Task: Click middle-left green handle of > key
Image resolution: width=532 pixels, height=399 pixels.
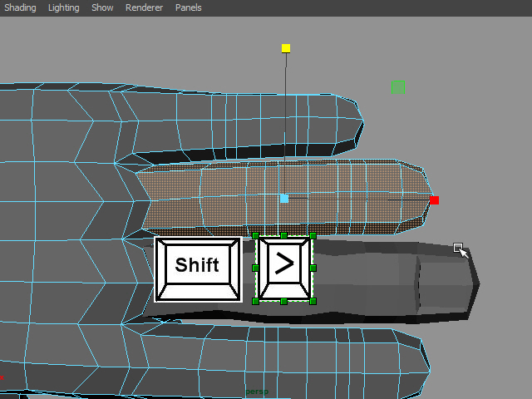Action: tap(255, 268)
